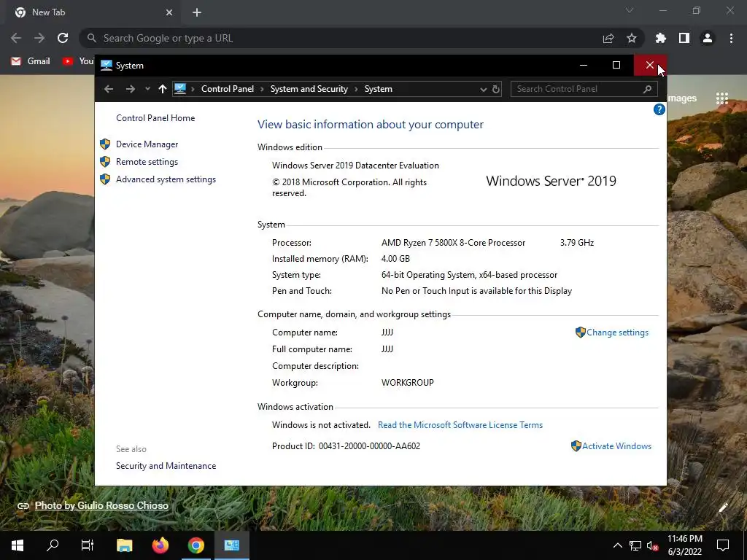Refresh the System window

(496, 89)
